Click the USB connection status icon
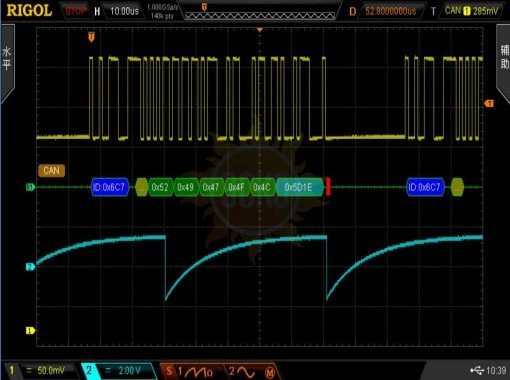This screenshot has width=510, height=380. click(477, 370)
